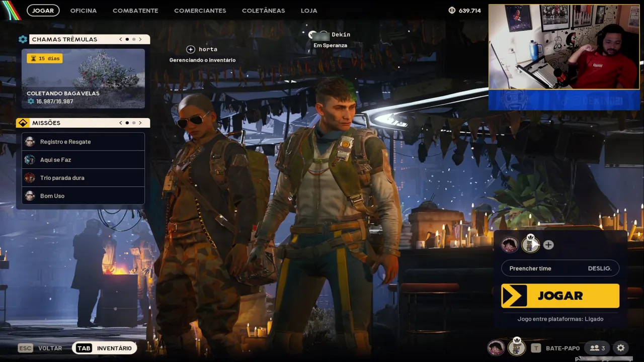Click Jogo entre plataformas: Ligado text

(560, 319)
